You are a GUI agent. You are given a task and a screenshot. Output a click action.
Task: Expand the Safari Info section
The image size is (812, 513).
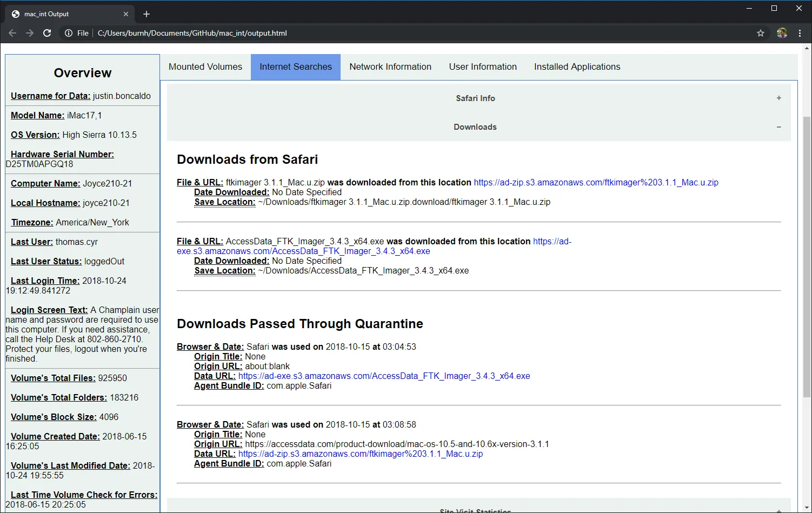click(479, 98)
